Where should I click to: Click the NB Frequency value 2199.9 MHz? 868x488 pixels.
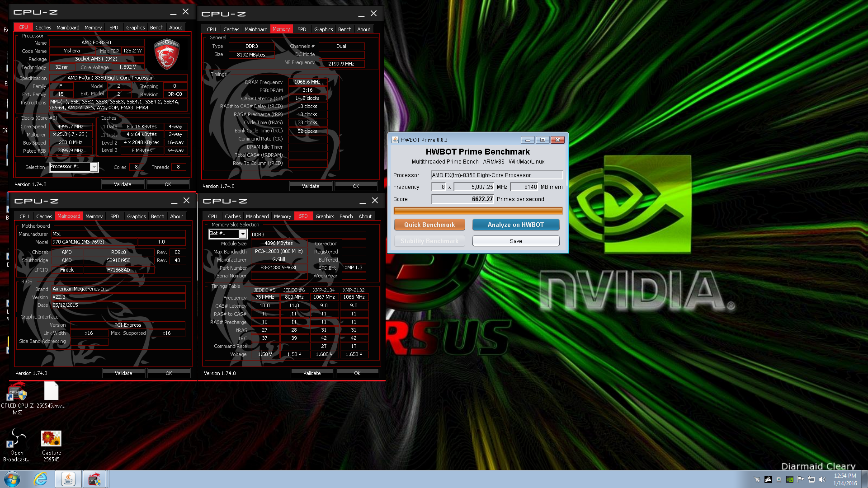tap(341, 64)
